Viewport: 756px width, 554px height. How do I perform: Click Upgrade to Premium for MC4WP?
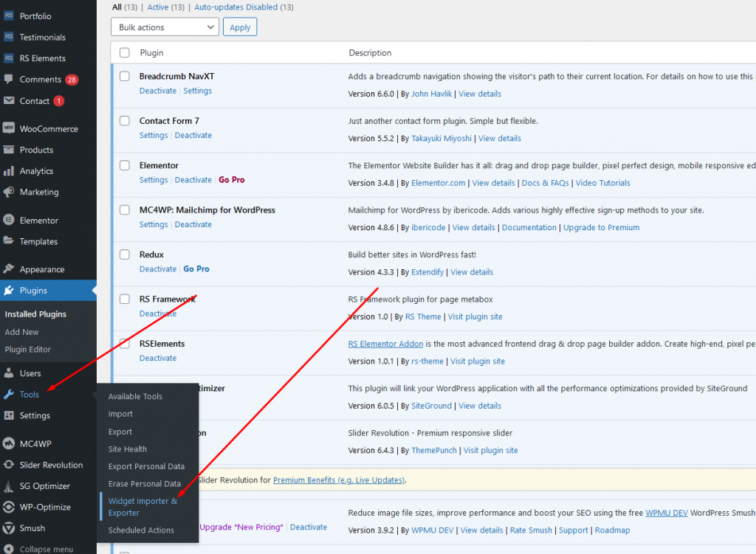coord(601,227)
